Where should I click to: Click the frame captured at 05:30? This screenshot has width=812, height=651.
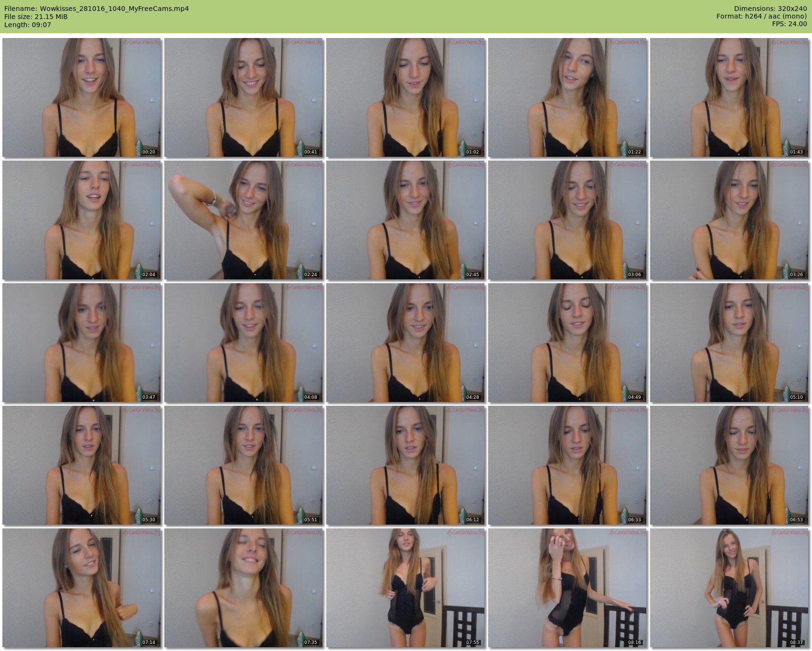(82, 465)
